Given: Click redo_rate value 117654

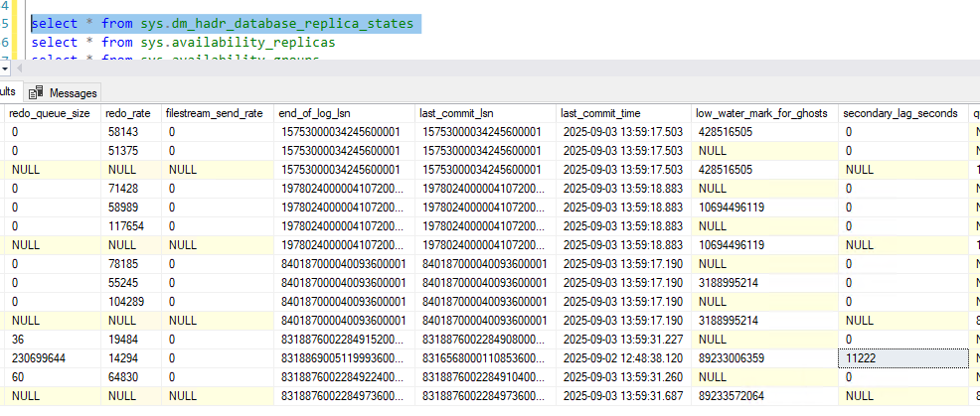Looking at the screenshot, I should point(132,226).
